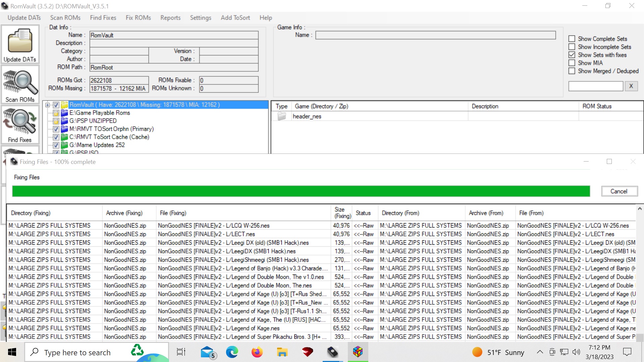Screen dimensions: 644x362
Task: Sort by File (Fixing) column header
Action: coord(244,213)
